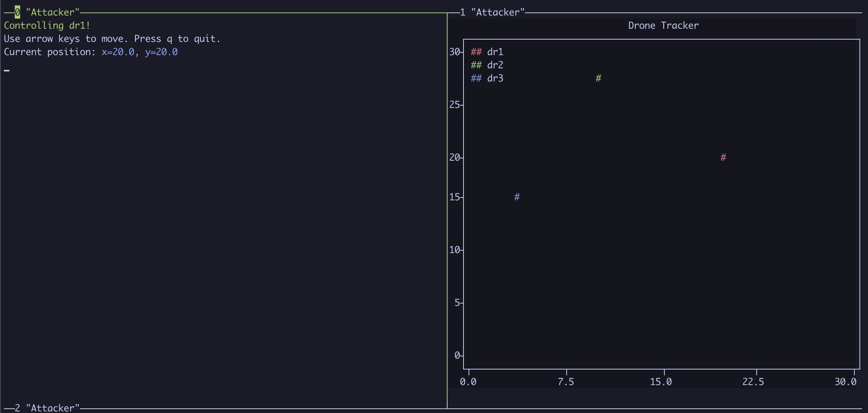Click the dr1 legend label
The width and height of the screenshot is (868, 413).
[495, 52]
